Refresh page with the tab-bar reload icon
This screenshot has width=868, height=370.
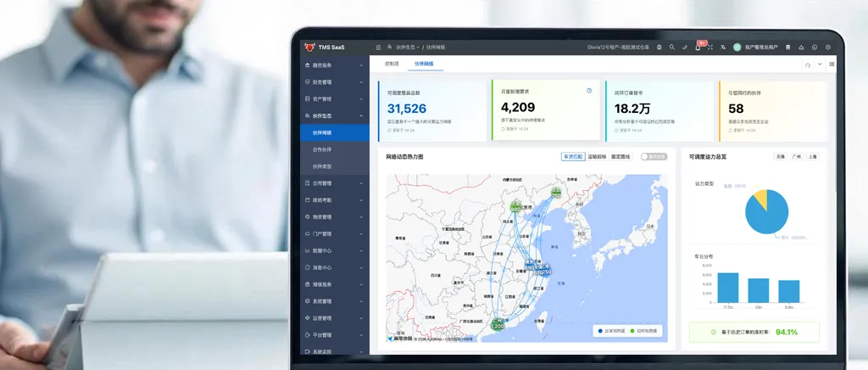[808, 64]
